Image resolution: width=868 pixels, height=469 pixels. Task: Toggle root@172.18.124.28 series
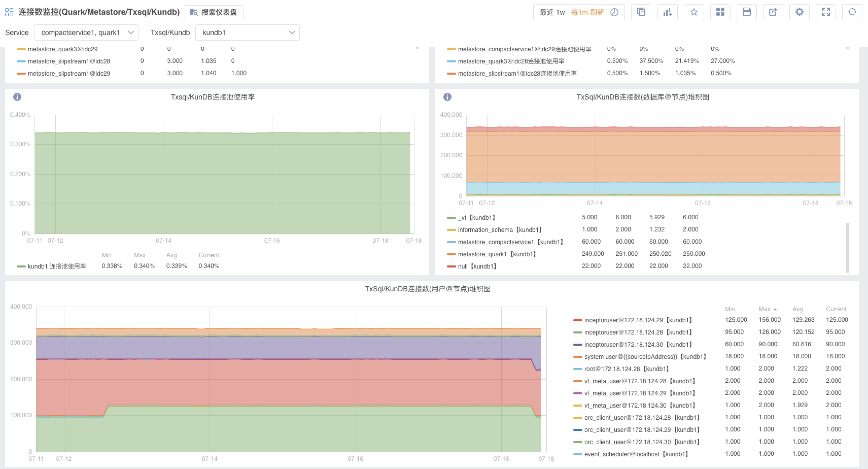coord(627,369)
